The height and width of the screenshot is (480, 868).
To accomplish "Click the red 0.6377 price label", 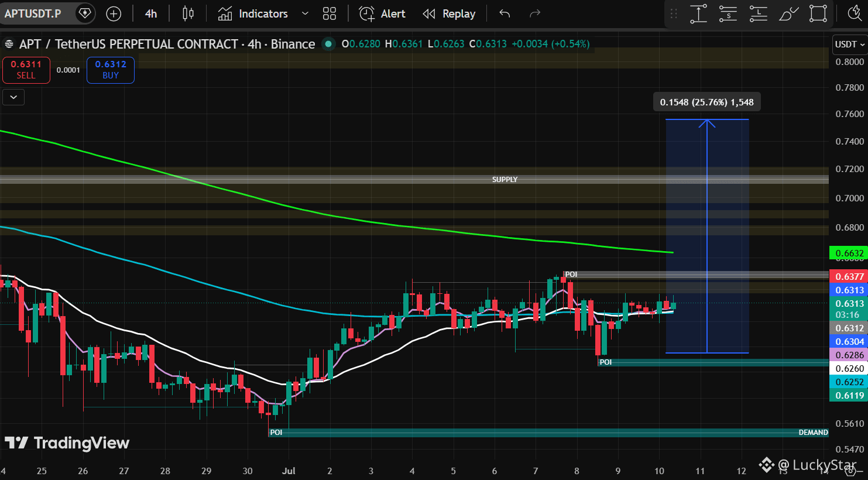I will point(849,276).
